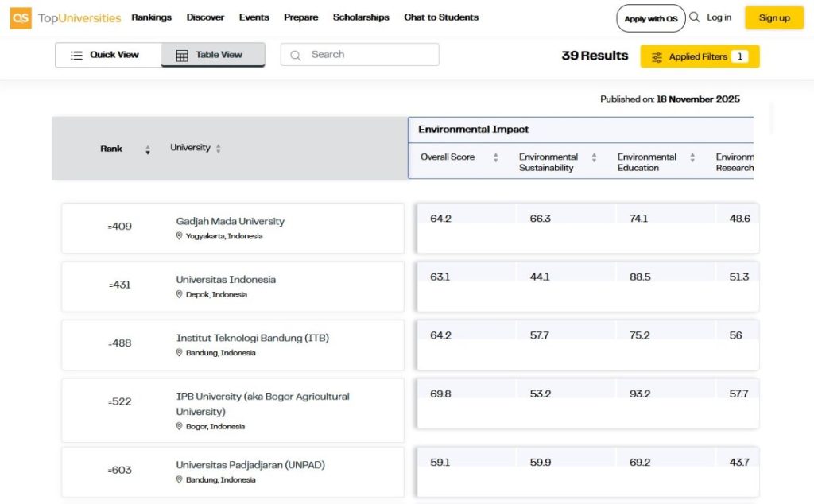This screenshot has width=814, height=504.
Task: Open Chat to Students menu
Action: [x=441, y=17]
